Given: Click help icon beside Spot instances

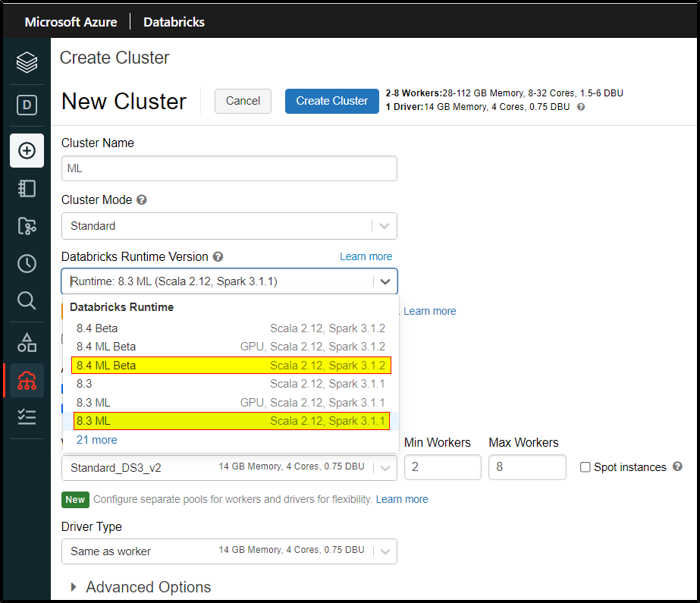Looking at the screenshot, I should coord(677,466).
